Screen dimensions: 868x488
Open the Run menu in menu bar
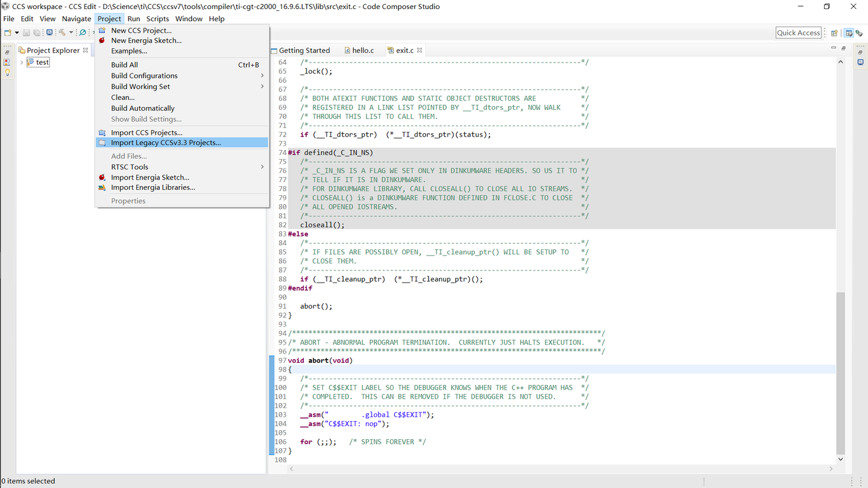coord(134,19)
